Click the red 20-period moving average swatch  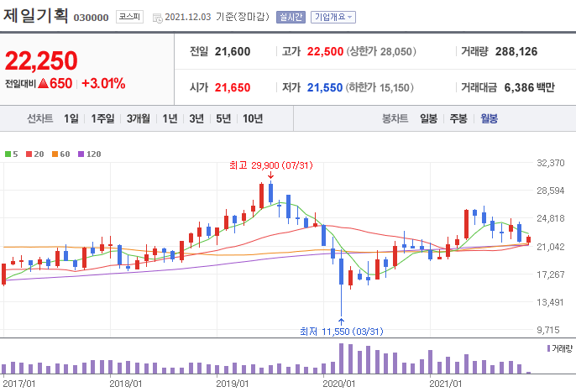point(29,154)
